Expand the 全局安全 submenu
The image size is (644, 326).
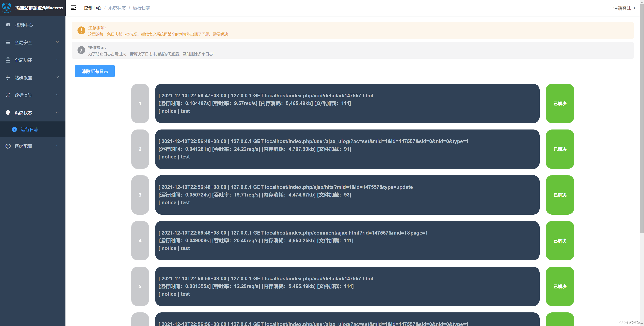(x=57, y=42)
